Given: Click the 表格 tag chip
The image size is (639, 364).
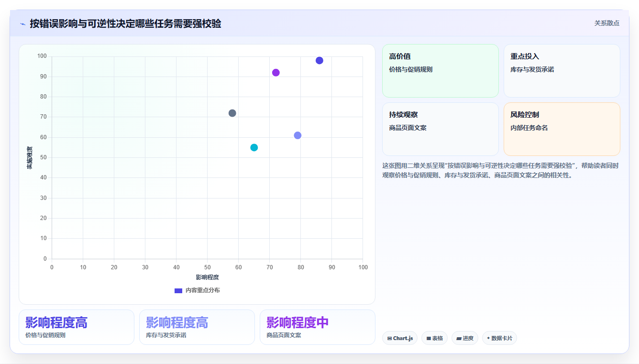Looking at the screenshot, I should click(x=434, y=338).
